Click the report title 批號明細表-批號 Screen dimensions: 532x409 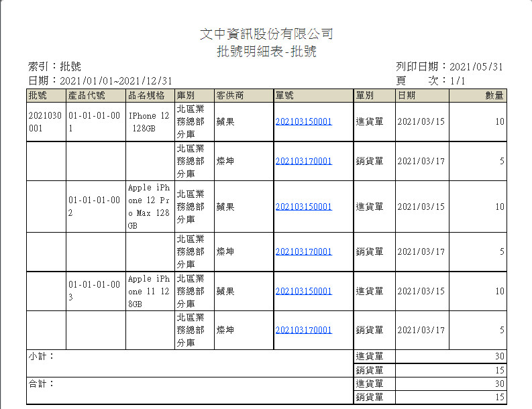point(266,52)
